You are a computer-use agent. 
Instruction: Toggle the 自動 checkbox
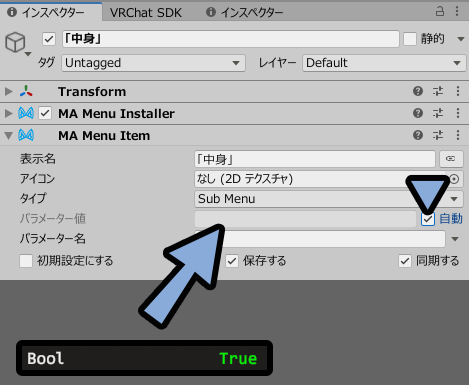point(428,219)
